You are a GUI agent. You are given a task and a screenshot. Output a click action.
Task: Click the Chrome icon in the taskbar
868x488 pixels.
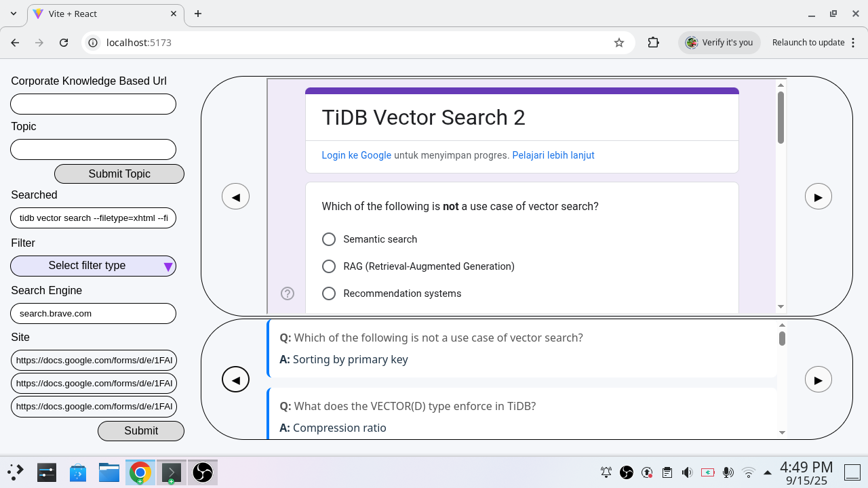(140, 472)
